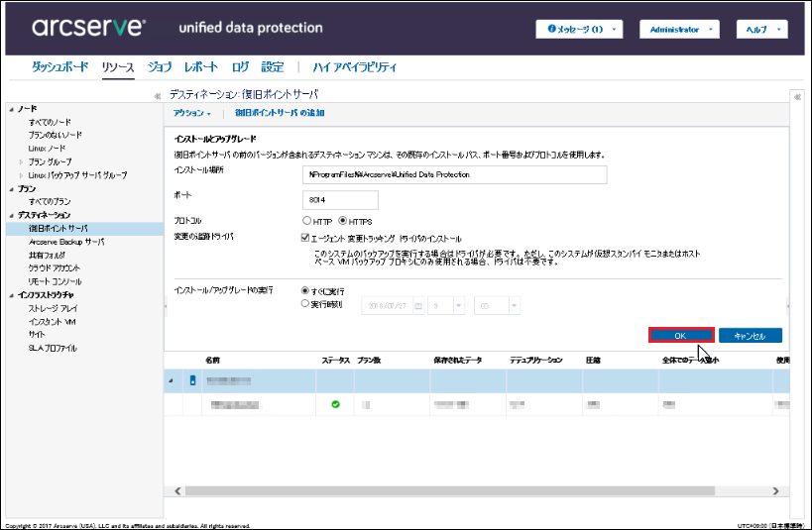Click the arcserve logo
The image size is (812, 530).
(88, 27)
